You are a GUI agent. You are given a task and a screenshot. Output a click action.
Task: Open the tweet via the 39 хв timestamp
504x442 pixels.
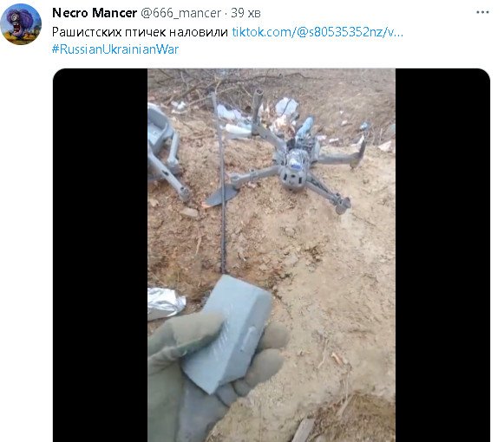tap(245, 13)
